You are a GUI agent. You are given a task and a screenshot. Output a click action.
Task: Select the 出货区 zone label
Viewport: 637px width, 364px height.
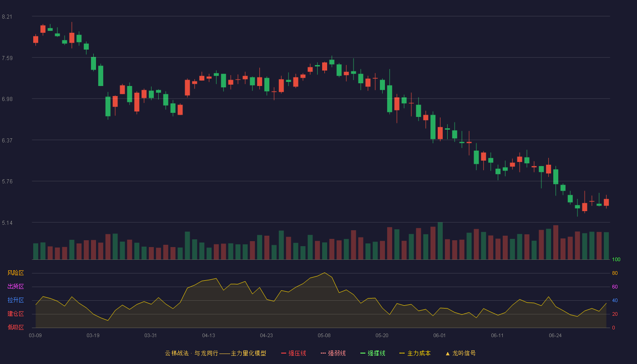tap(15, 287)
